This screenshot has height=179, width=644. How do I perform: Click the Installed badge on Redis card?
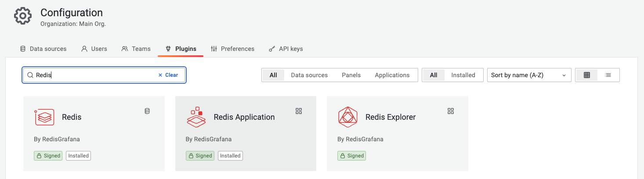pyautogui.click(x=79, y=156)
